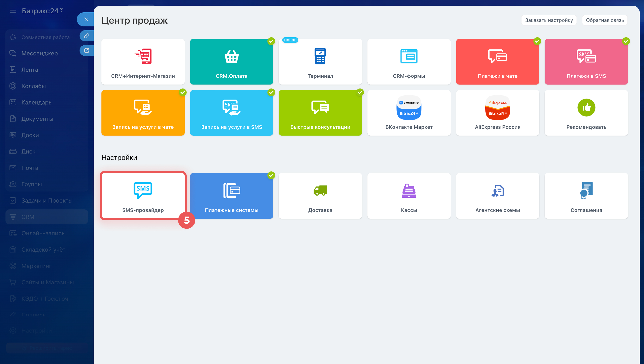Click the green checkmark on CRM.Оплата
Image resolution: width=644 pixels, height=364 pixels.
click(271, 41)
